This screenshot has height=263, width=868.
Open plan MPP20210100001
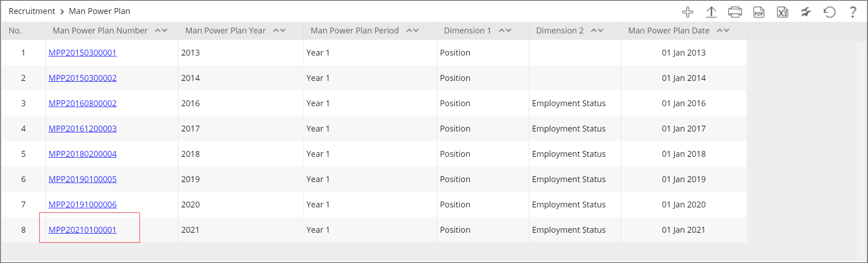(x=83, y=230)
